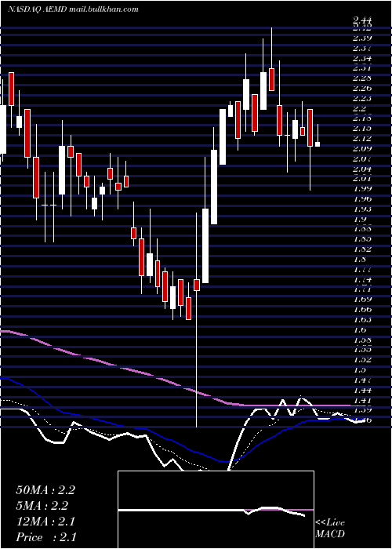This screenshot has width=392, height=549.
Task: Select the 1.99 price axis label
Action: tap(362, 189)
